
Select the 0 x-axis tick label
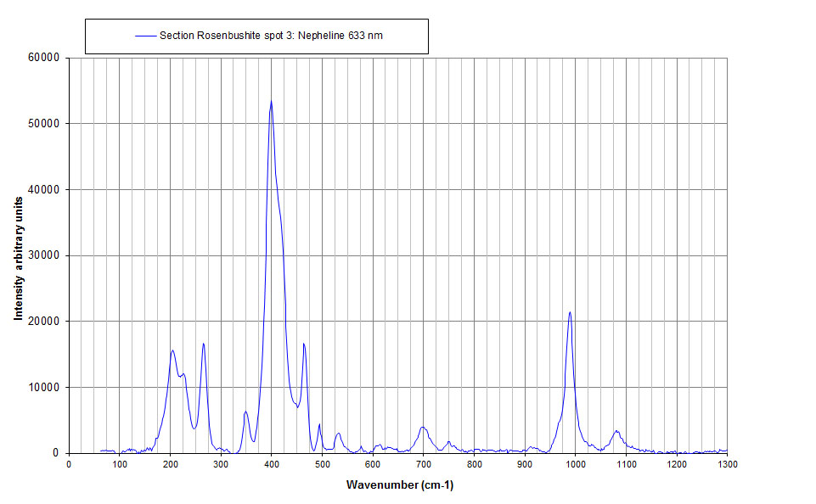coord(69,464)
